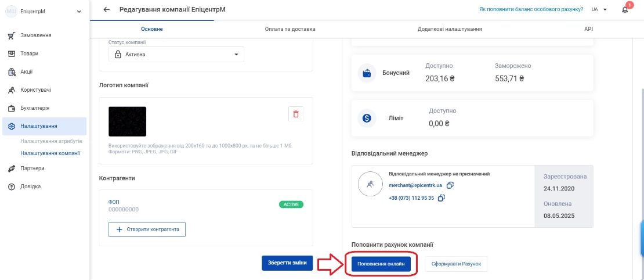Image resolution: width=644 pixels, height=280 pixels.
Task: Open the notifications bell icon
Action: point(625,10)
